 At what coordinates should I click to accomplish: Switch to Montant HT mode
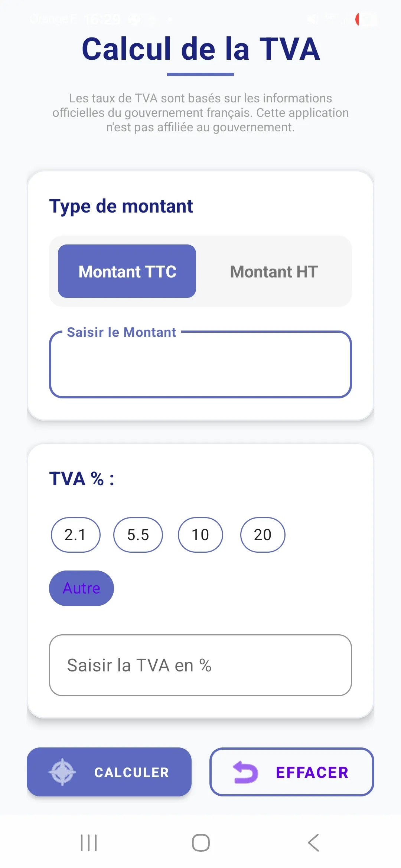click(x=274, y=271)
